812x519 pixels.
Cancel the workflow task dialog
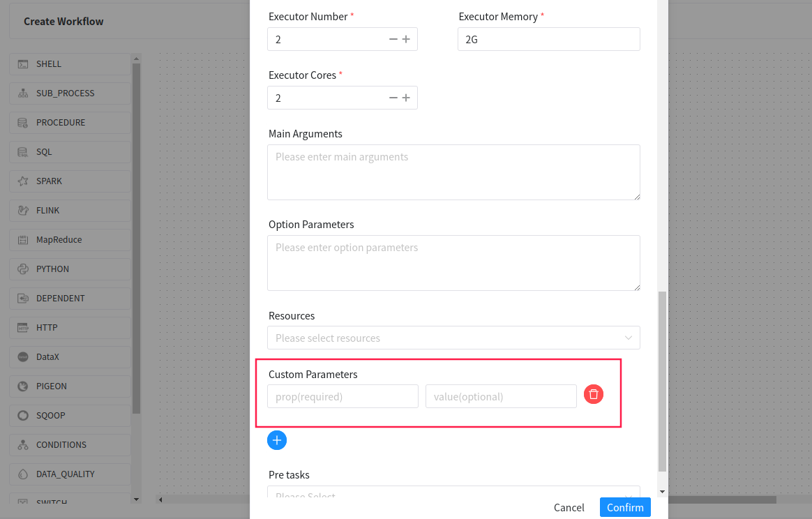pyautogui.click(x=569, y=507)
